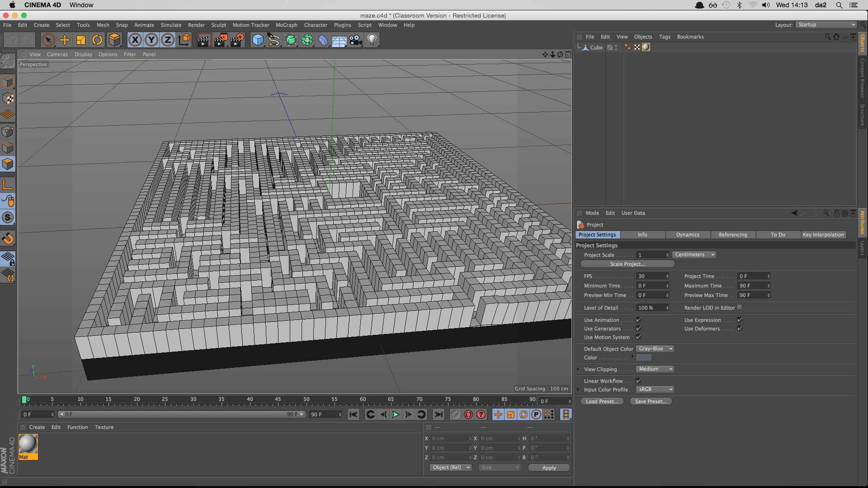Screen dimensions: 868x488
Task: Enable the Polygons mode icon
Action: pos(8,164)
